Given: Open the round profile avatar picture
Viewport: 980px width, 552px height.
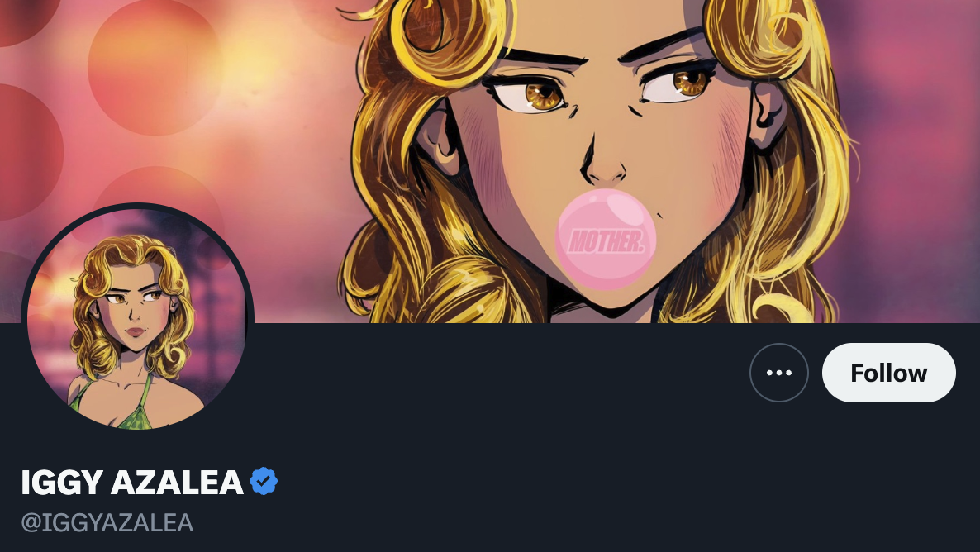Looking at the screenshot, I should 137,318.
